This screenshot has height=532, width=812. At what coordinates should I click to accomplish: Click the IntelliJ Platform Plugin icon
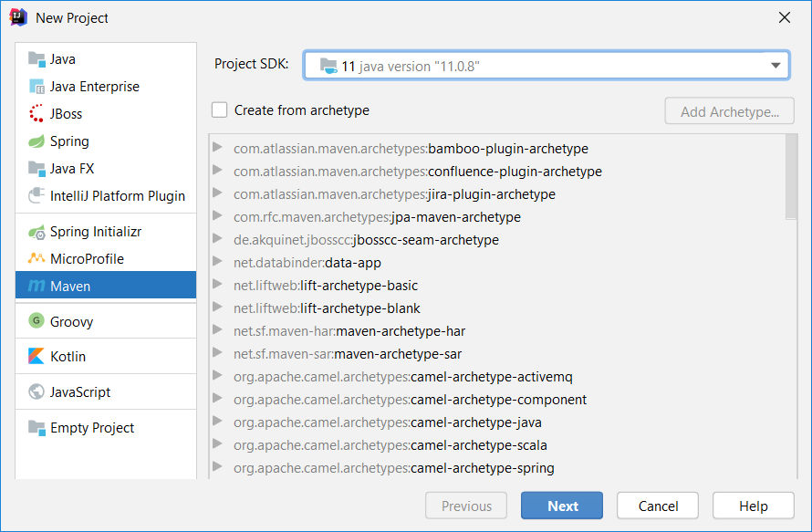click(x=36, y=196)
